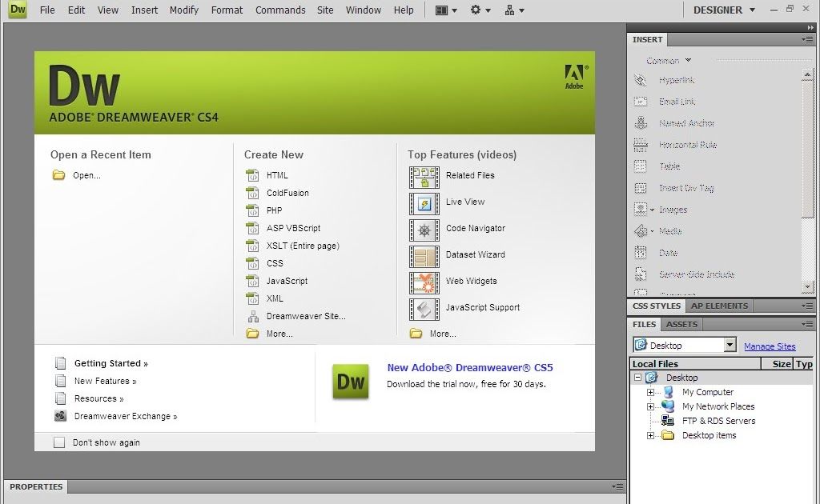Screen dimensions: 820x504
Task: Expand the My Computer tree node
Action: pyautogui.click(x=650, y=392)
